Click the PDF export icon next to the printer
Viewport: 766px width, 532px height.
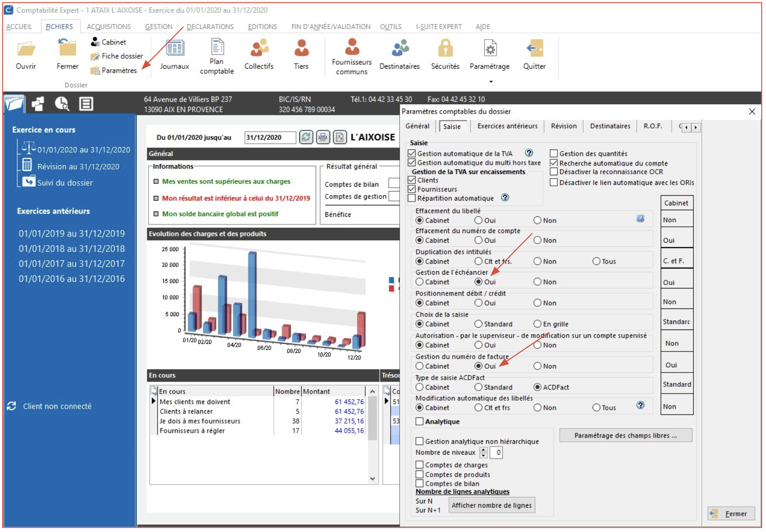click(340, 138)
